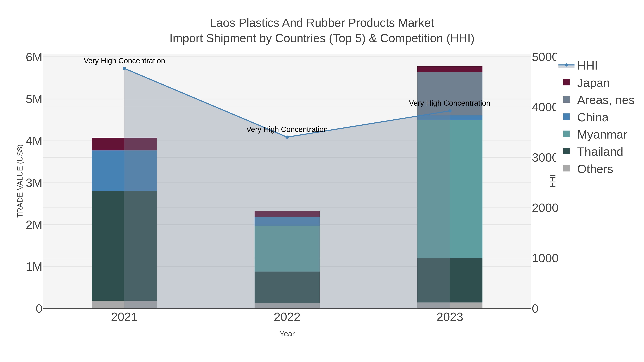This screenshot has width=644, height=362.
Task: Click the 2022 x-axis label
Action: tap(287, 317)
